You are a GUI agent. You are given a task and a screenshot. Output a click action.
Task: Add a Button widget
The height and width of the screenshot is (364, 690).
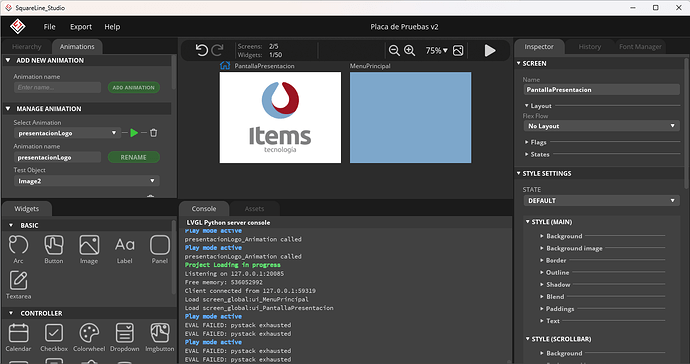[x=54, y=249]
